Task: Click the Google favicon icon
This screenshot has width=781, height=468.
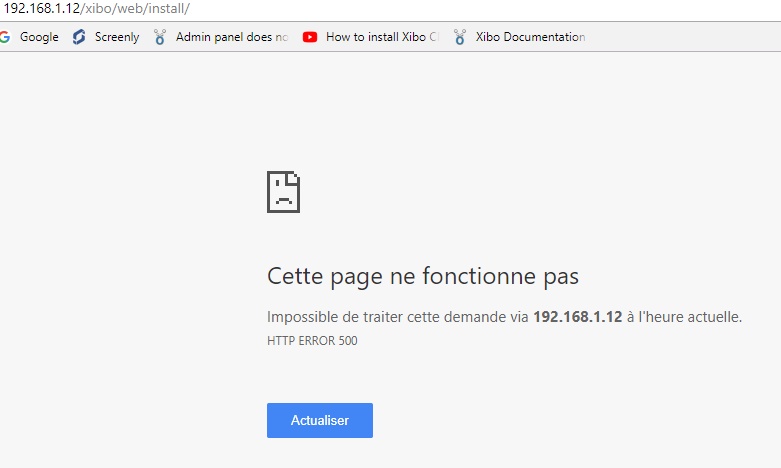Action: tap(5, 37)
